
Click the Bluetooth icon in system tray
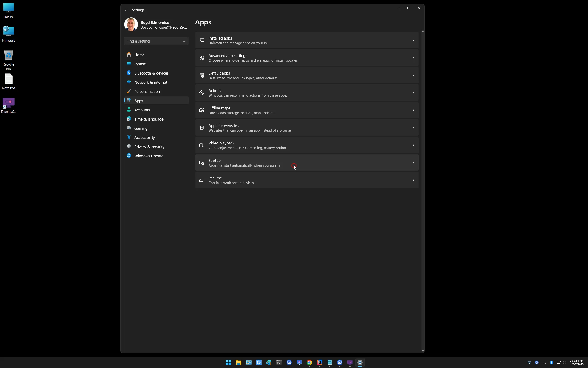(x=551, y=363)
